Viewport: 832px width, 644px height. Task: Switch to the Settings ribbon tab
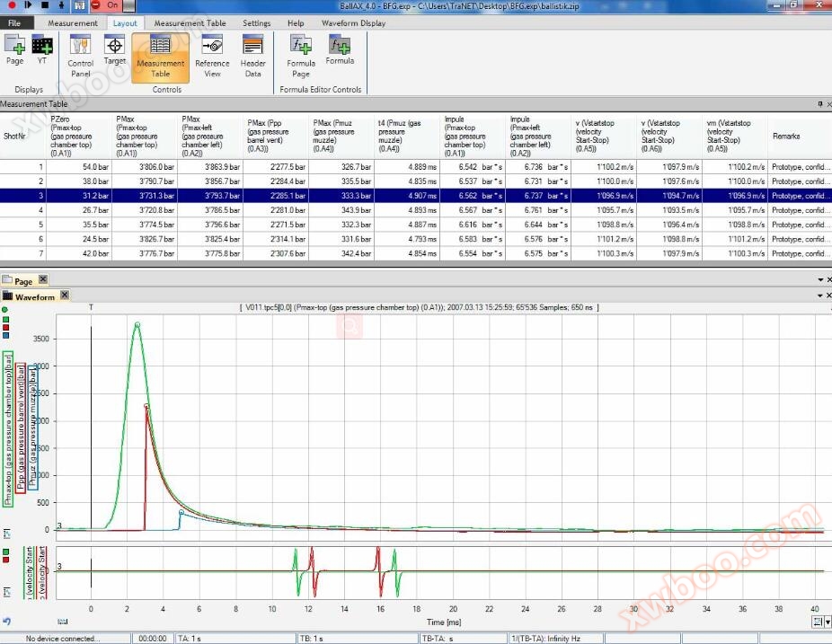point(256,23)
